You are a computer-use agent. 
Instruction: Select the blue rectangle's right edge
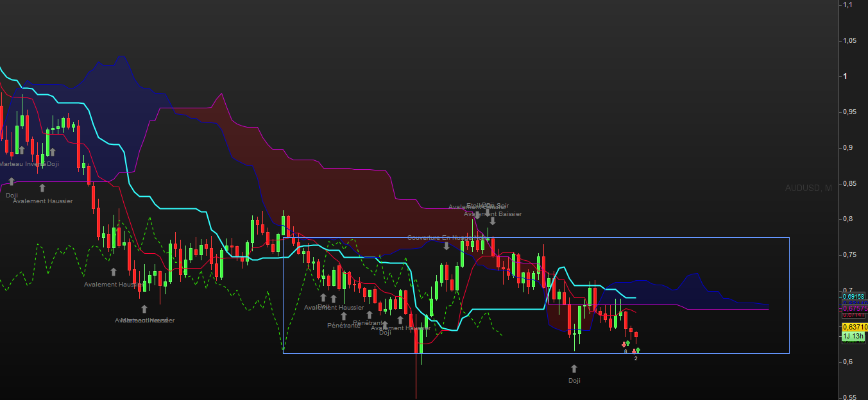tap(789, 295)
